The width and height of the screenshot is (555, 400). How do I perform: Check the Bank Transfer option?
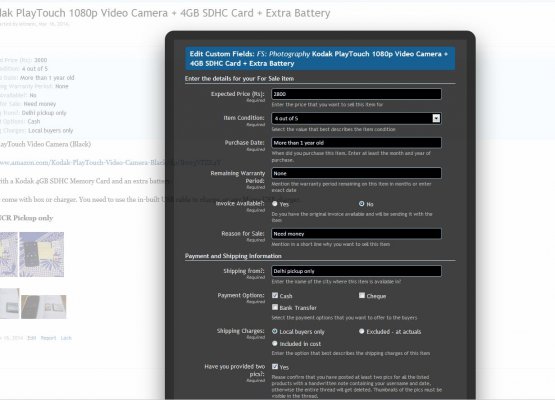coord(275,307)
